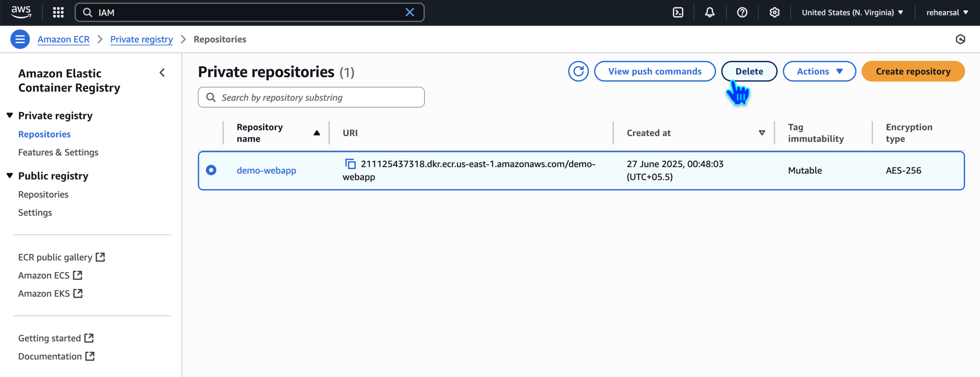Collapse the side navigation chevron

(x=162, y=73)
